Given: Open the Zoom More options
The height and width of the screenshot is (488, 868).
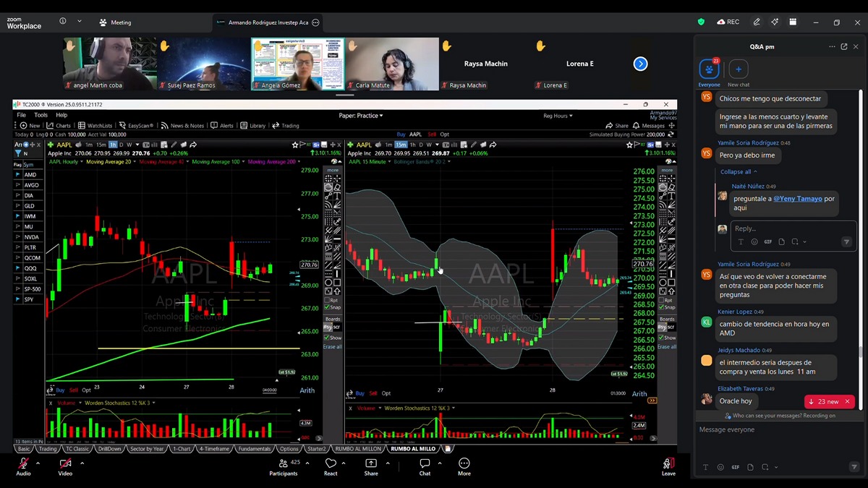Looking at the screenshot, I should tap(464, 467).
